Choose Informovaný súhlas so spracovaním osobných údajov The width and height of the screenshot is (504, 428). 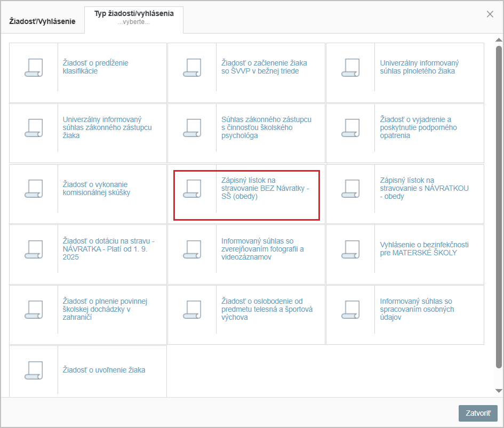click(416, 309)
